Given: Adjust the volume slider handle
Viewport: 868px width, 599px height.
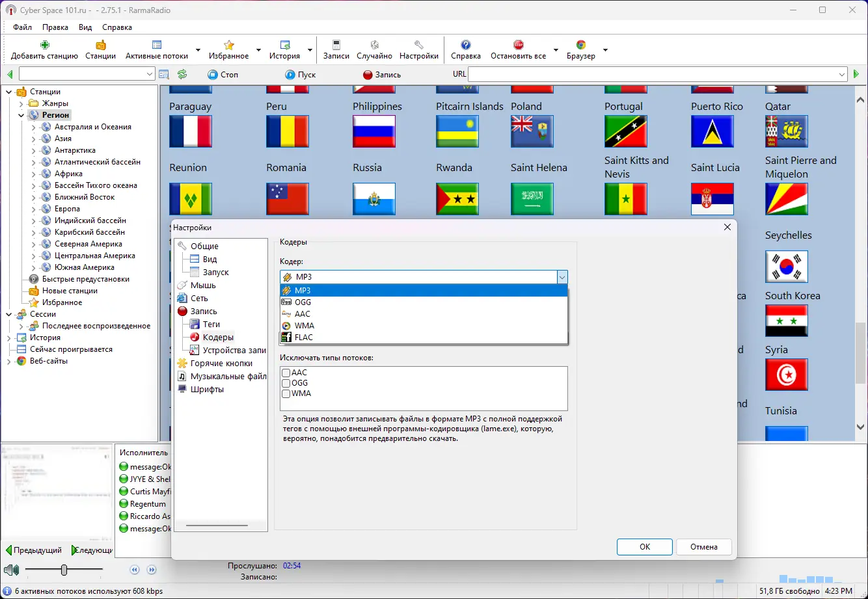Looking at the screenshot, I should (64, 570).
